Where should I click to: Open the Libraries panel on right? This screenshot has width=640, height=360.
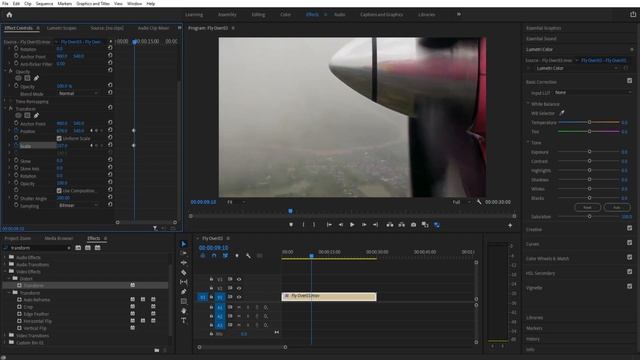point(534,318)
